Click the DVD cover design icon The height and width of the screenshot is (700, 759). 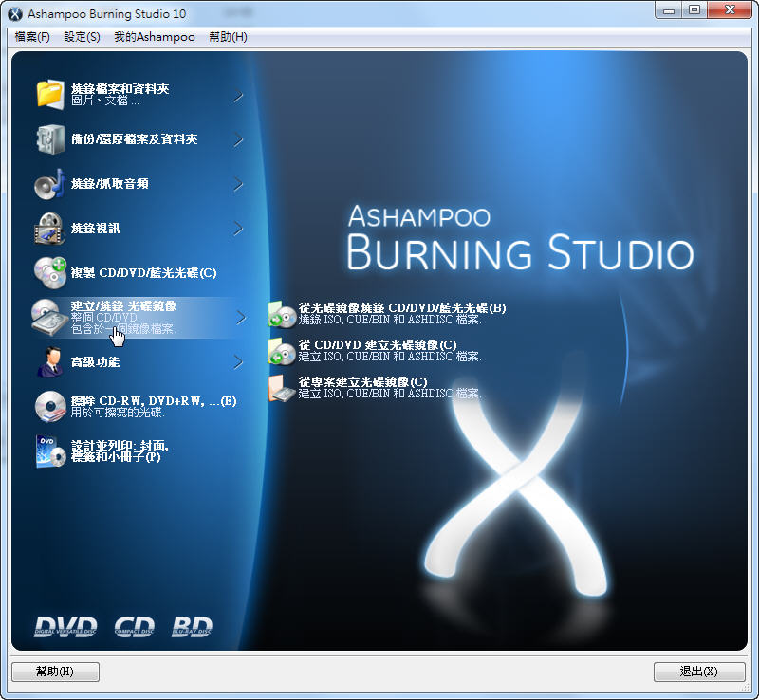pos(50,451)
